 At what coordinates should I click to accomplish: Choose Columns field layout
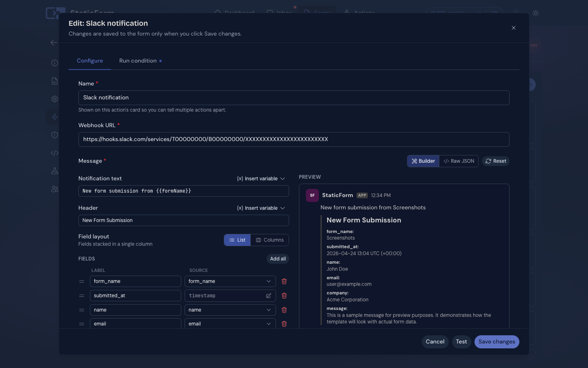tap(270, 240)
